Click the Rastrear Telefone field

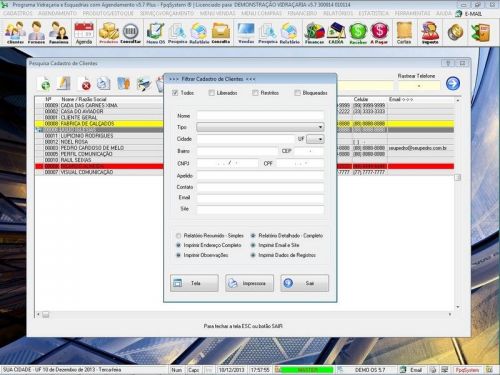[419, 86]
